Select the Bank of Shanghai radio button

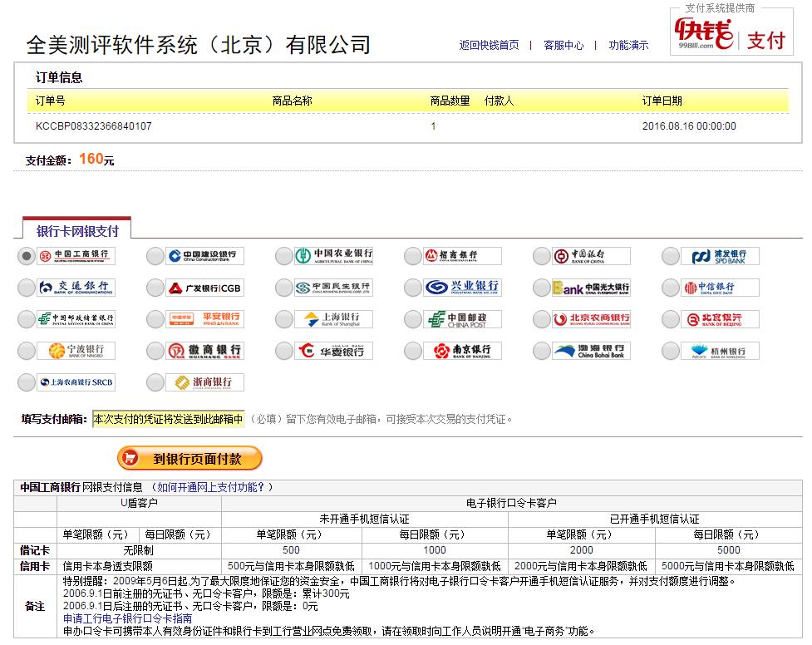click(x=284, y=319)
